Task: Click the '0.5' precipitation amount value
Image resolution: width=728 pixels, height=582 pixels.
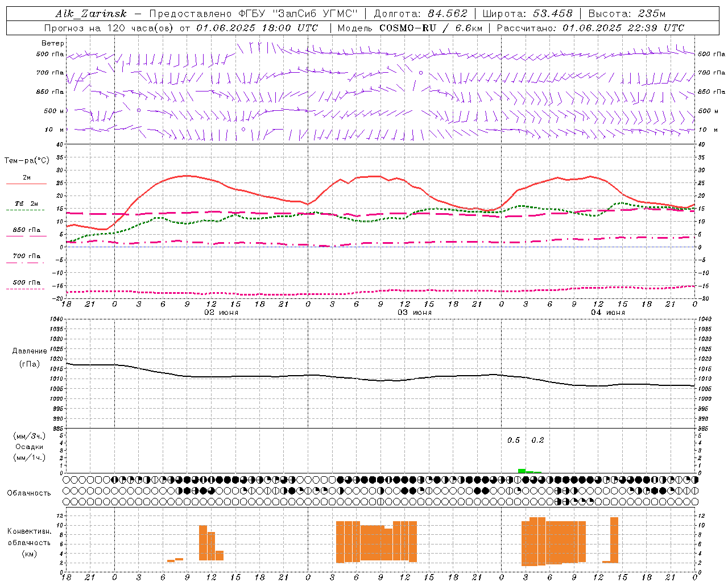Action: pyautogui.click(x=514, y=440)
